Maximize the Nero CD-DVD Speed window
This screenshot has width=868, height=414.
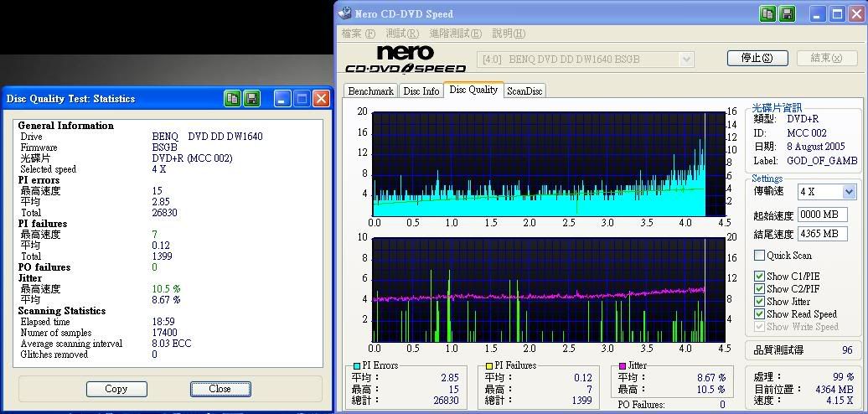click(x=838, y=14)
